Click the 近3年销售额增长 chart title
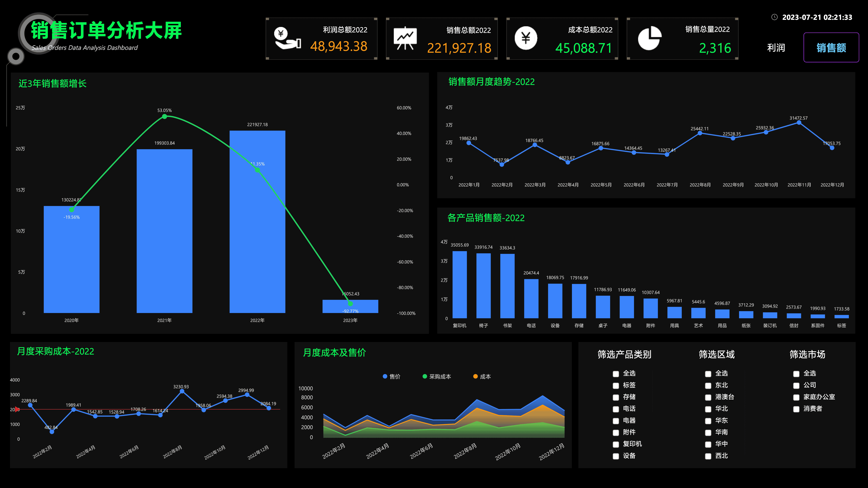 pos(53,83)
